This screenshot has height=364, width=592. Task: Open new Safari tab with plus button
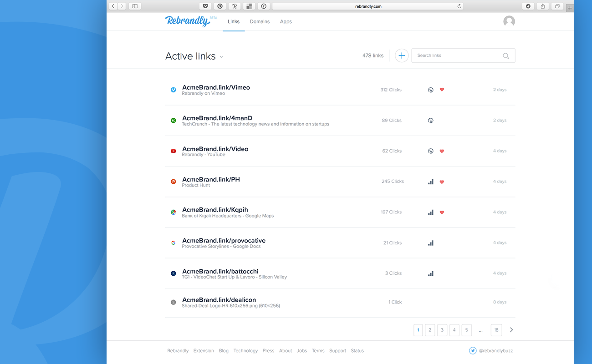pos(570,8)
